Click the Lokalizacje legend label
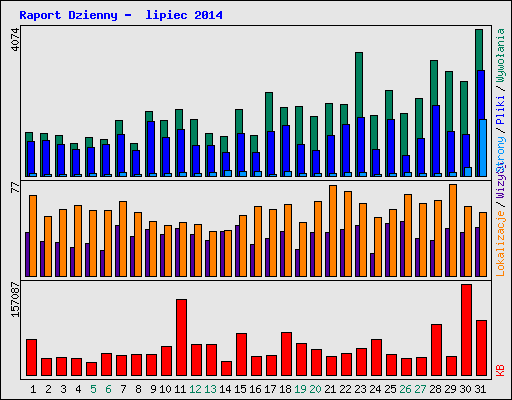512x400 pixels. [500, 243]
